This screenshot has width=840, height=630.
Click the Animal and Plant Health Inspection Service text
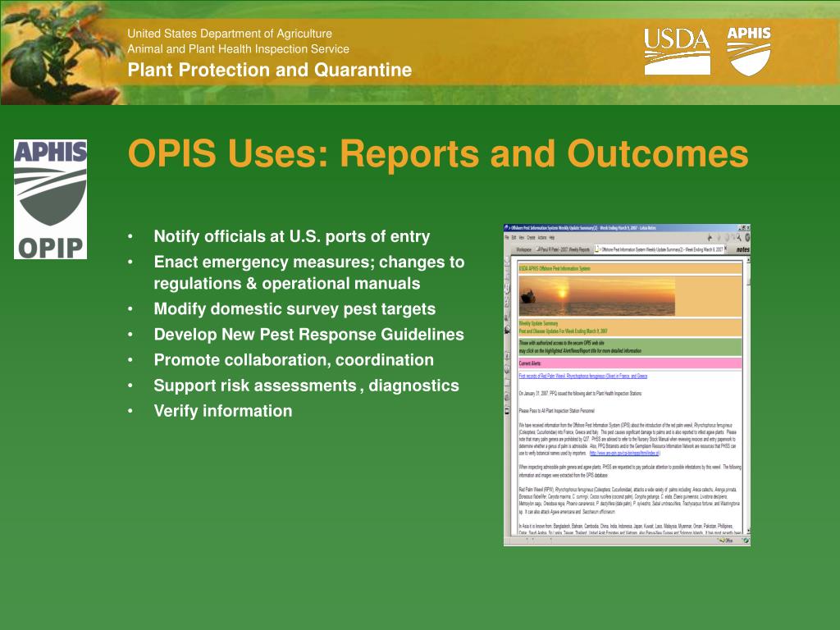point(239,48)
